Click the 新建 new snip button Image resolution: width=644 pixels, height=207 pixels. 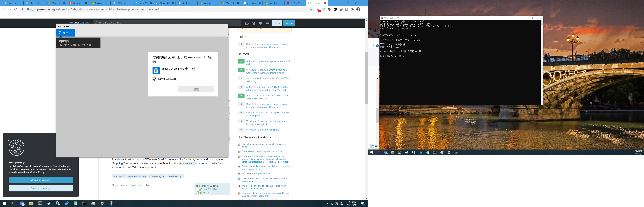[x=63, y=33]
